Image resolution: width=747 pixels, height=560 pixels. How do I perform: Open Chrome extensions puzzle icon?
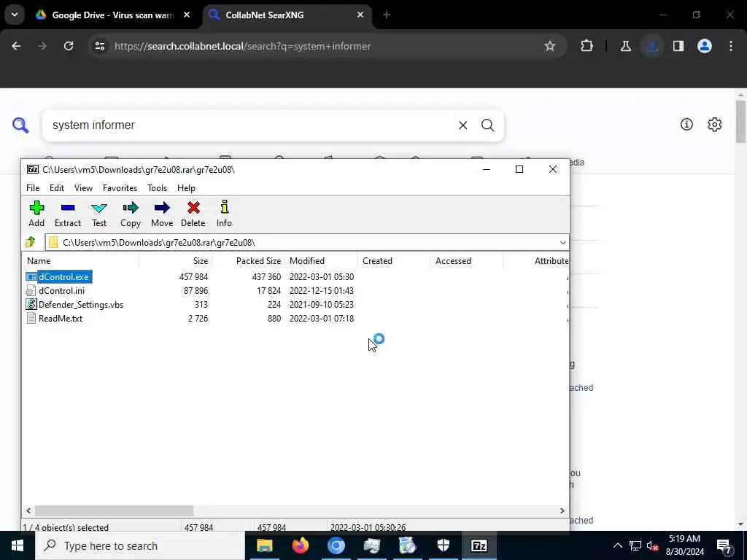587,46
